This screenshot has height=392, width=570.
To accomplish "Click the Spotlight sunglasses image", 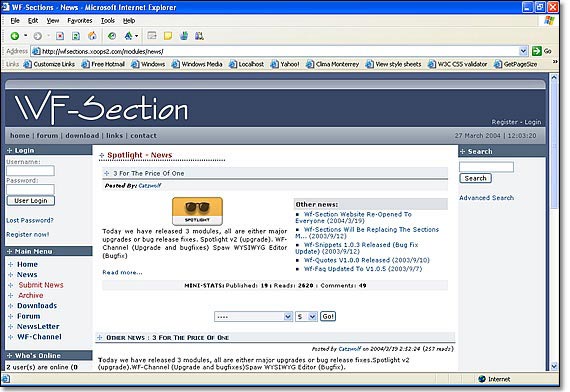I will tap(197, 211).
